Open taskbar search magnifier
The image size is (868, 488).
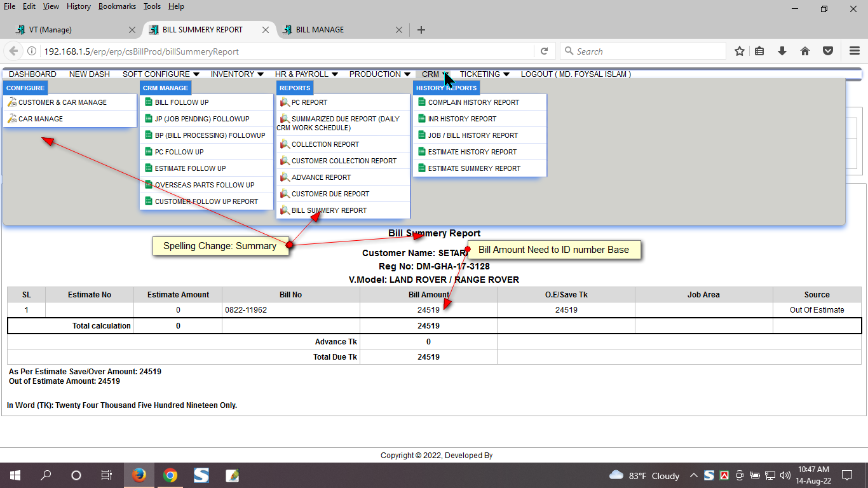pyautogui.click(x=46, y=475)
